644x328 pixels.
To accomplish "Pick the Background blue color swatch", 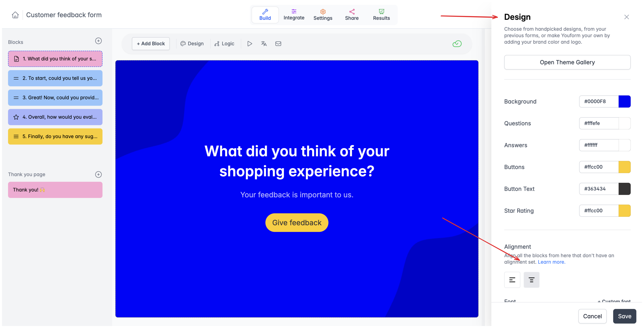I will 624,101.
